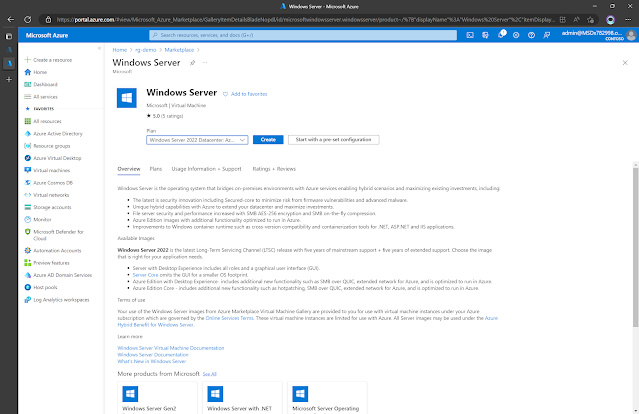This screenshot has width=639, height=414.
Task: Click the page vertical scrollbar
Action: click(635, 247)
